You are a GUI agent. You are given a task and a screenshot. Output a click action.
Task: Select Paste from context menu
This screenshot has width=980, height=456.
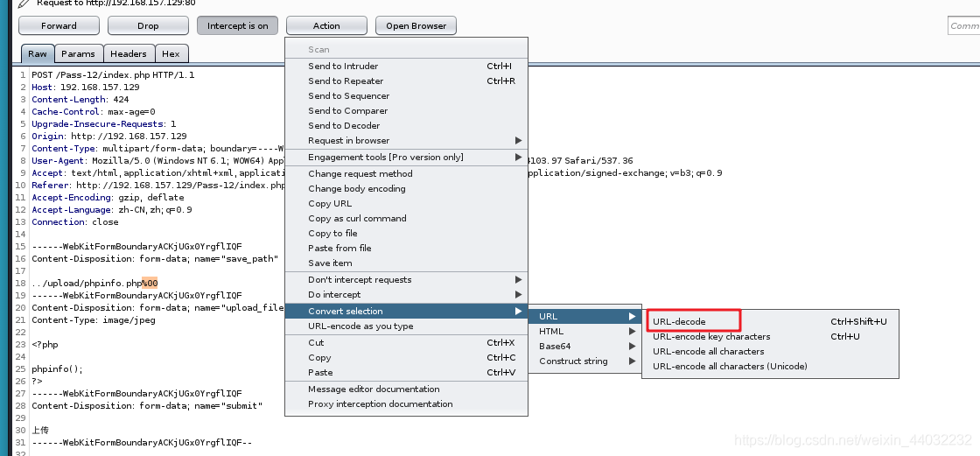coord(406,373)
